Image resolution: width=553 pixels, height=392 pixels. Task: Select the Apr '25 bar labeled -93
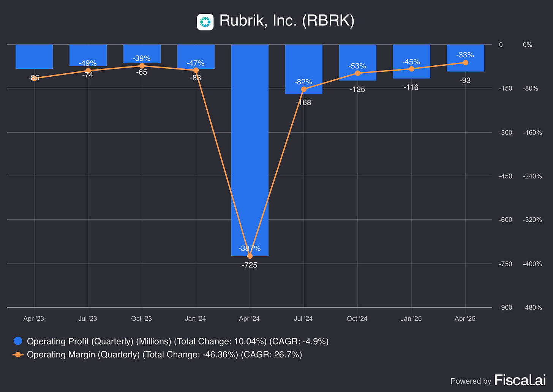coord(466,58)
